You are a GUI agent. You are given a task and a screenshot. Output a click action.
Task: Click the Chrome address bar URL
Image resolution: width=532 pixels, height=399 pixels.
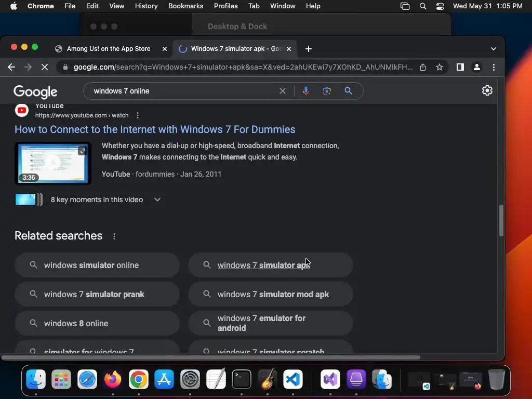[243, 67]
